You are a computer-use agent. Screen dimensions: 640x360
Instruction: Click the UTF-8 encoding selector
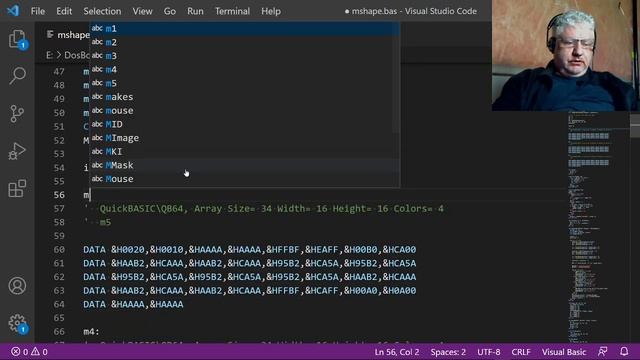point(489,351)
